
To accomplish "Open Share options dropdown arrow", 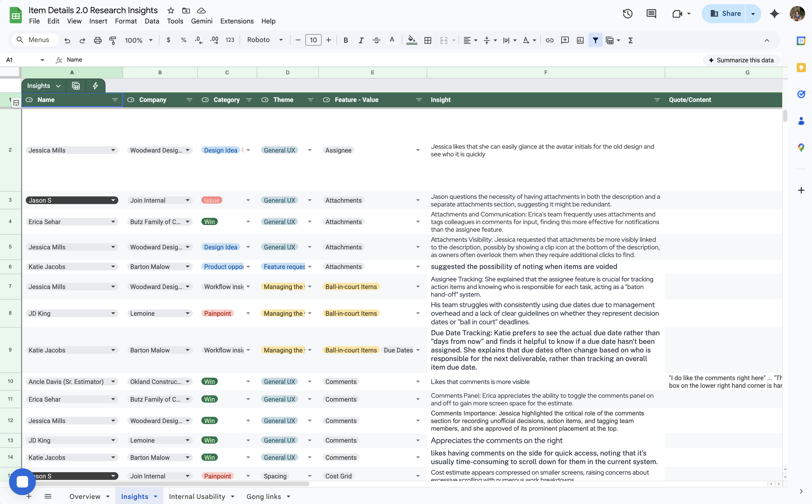I will coord(753,14).
